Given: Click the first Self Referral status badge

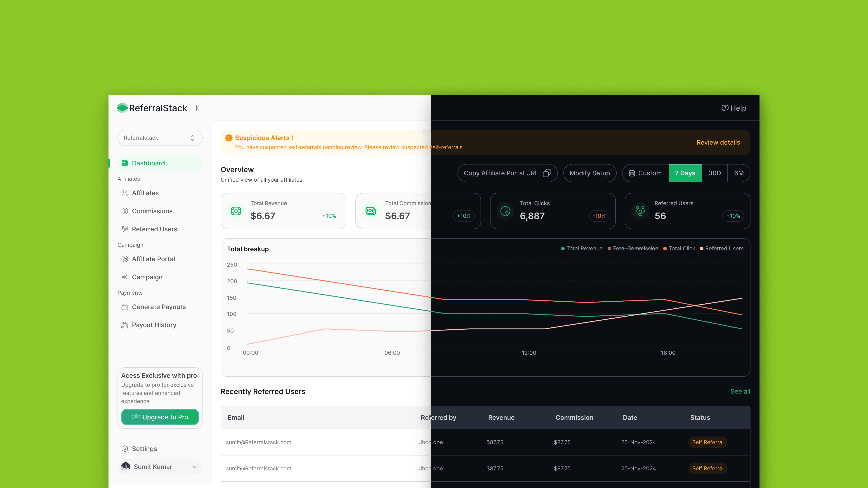Looking at the screenshot, I should click(708, 442).
